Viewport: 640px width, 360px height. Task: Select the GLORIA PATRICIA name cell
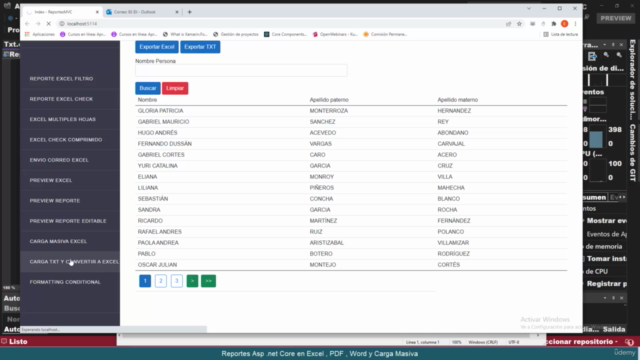point(160,111)
